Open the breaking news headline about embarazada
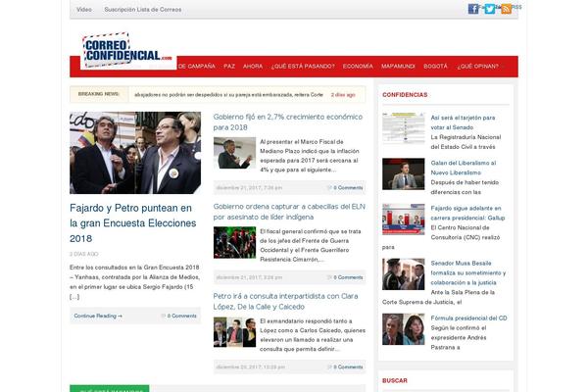Image resolution: width=588 pixels, height=392 pixels. tap(228, 95)
